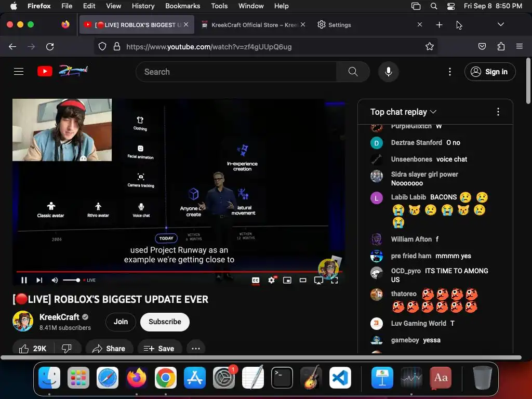Search with your voice microphone
Screen dimensions: 532x399
click(x=389, y=72)
